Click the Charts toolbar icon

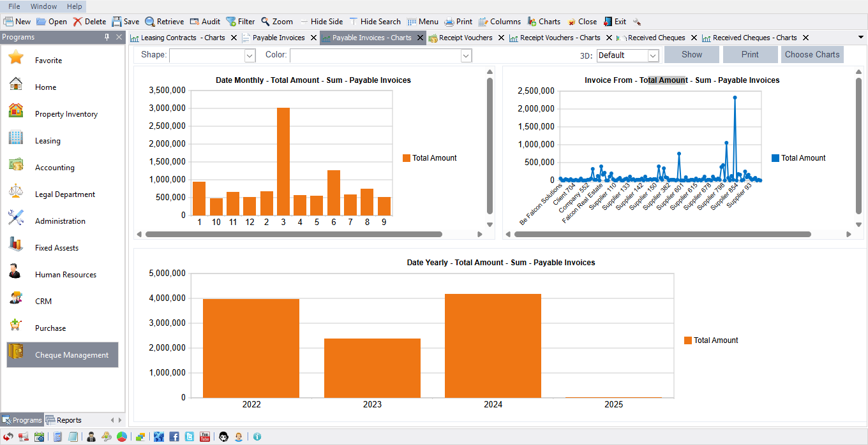click(544, 21)
